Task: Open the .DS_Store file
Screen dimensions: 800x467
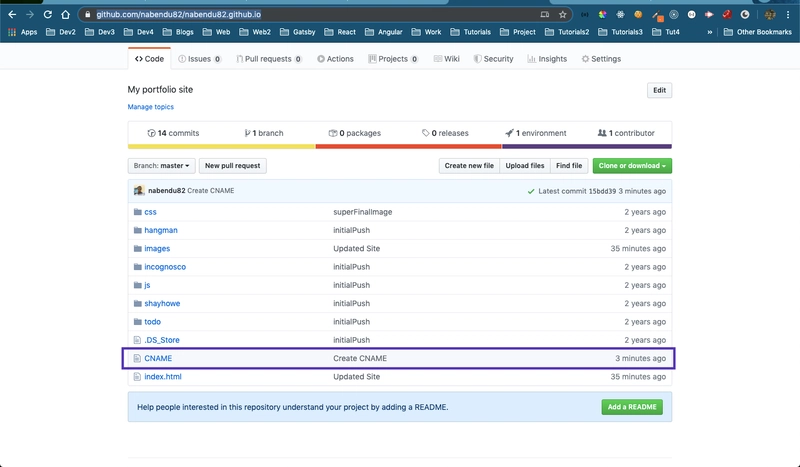Action: 162,340
